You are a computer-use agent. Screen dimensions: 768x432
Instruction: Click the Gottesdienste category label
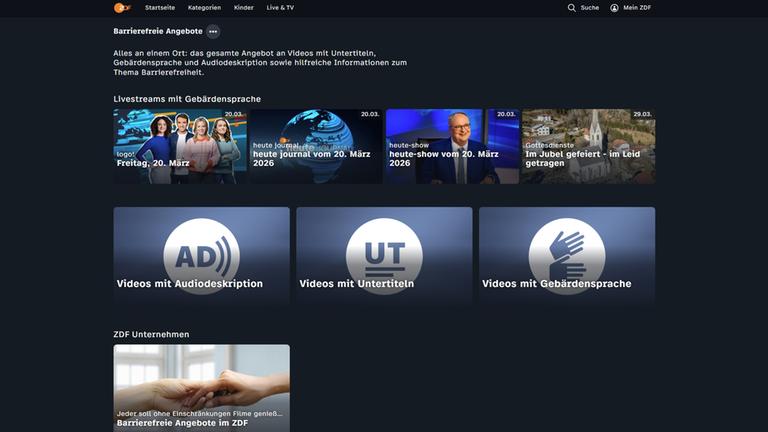coord(550,145)
